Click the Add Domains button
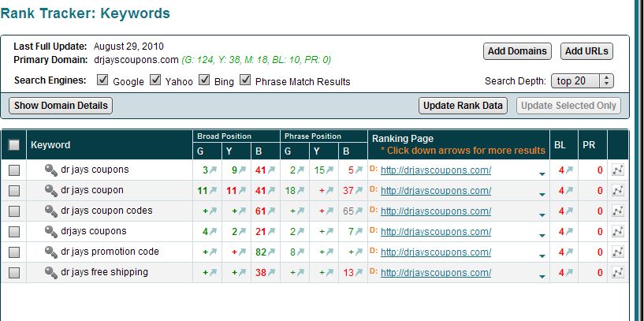This screenshot has width=644, height=321. 517,51
